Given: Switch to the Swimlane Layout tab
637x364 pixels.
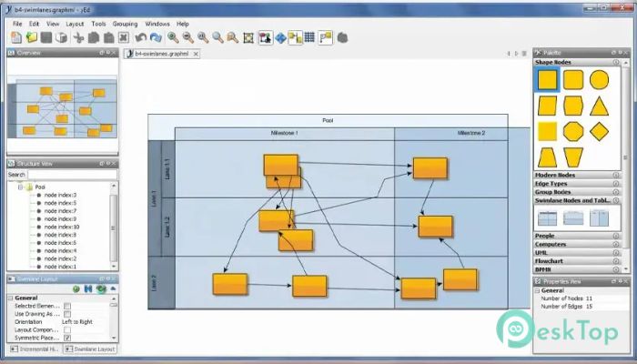Looking at the screenshot, I should click(x=90, y=349).
